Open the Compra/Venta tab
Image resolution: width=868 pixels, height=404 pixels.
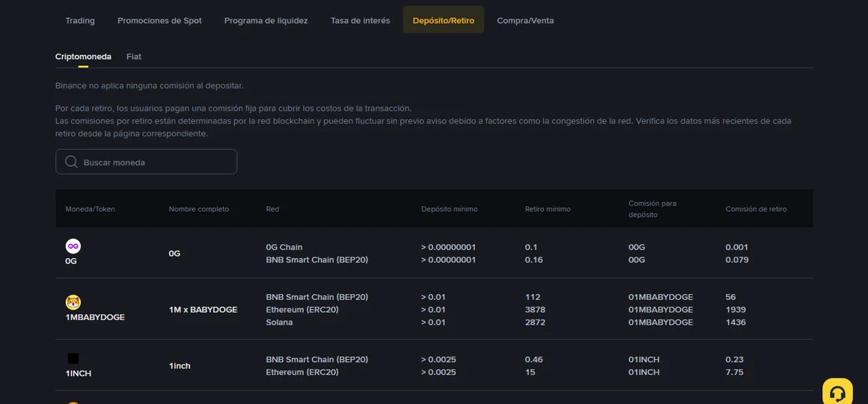click(525, 20)
